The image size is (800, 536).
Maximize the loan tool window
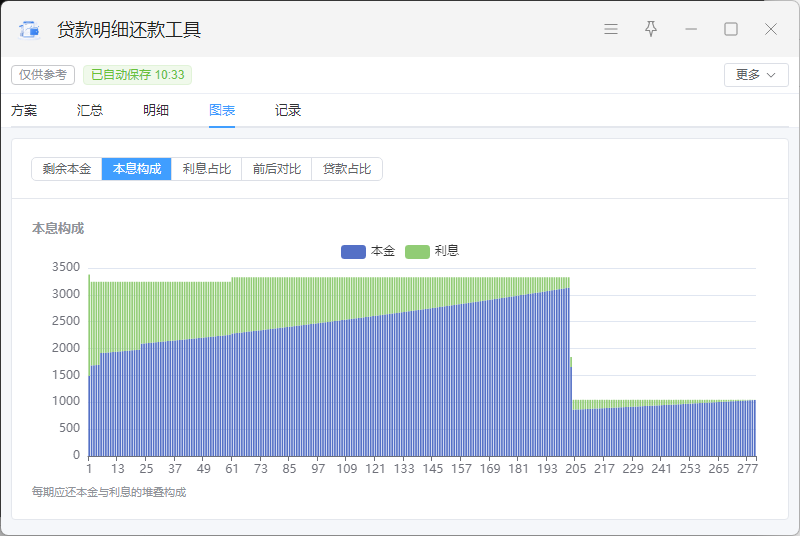731,29
